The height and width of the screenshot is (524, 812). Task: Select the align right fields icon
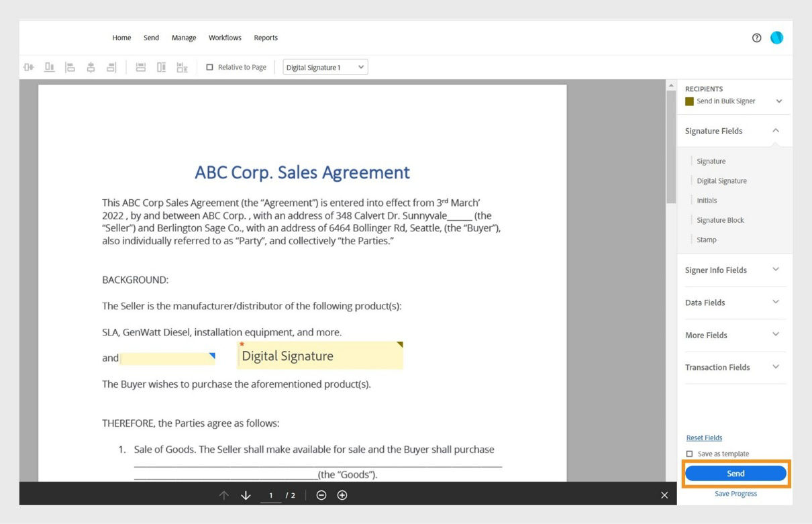pos(111,66)
